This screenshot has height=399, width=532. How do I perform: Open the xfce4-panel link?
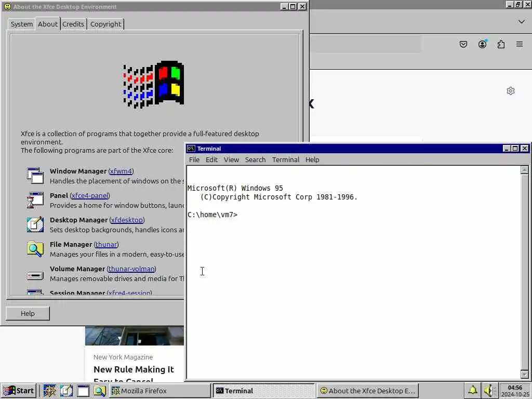click(90, 196)
